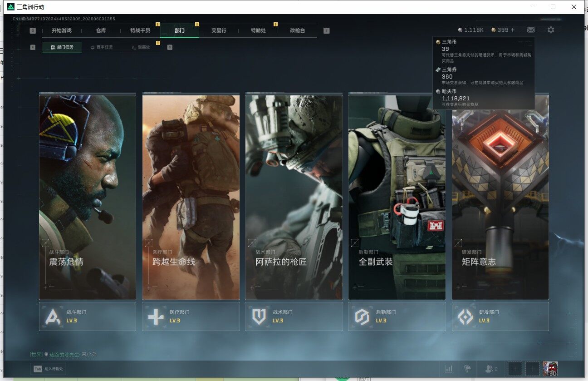Open the mail envelope icon

530,30
